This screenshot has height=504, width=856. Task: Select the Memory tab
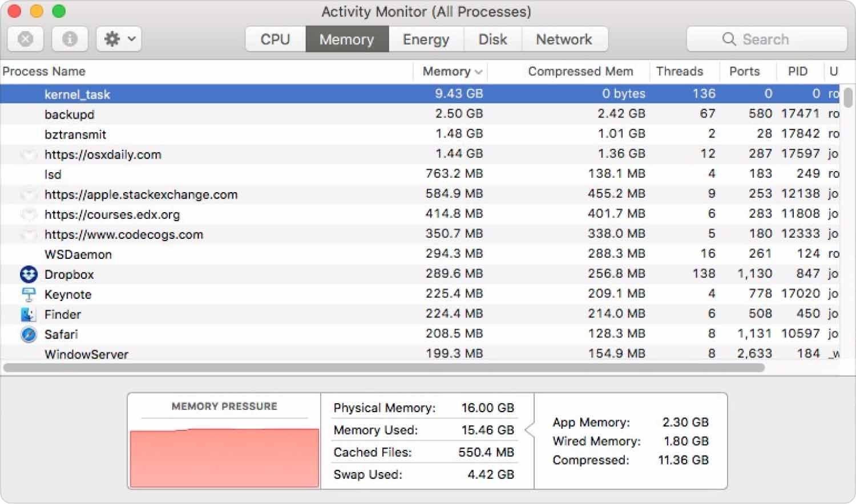coord(347,39)
